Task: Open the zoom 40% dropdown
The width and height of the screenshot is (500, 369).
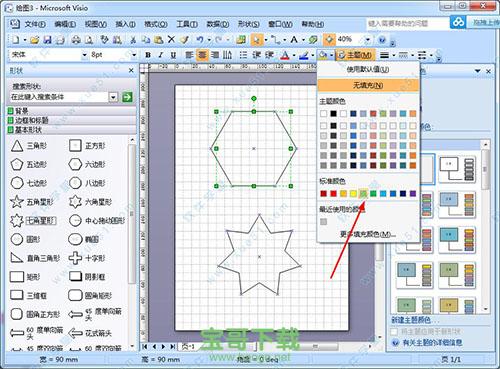Action: click(x=368, y=40)
